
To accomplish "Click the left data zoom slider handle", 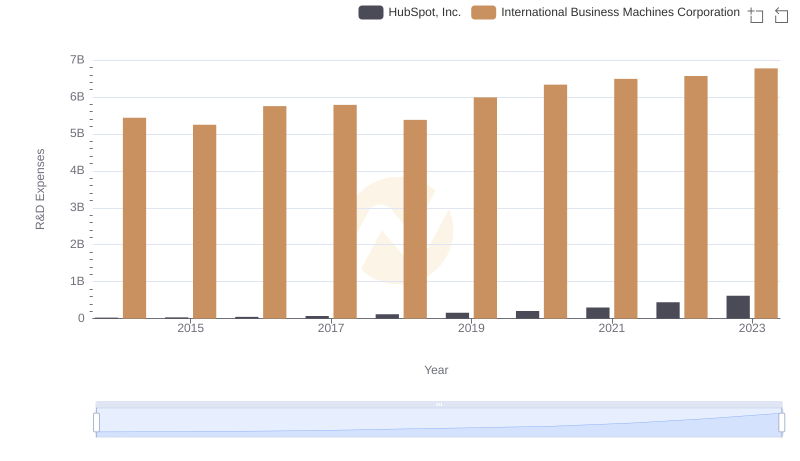I will coord(96,423).
